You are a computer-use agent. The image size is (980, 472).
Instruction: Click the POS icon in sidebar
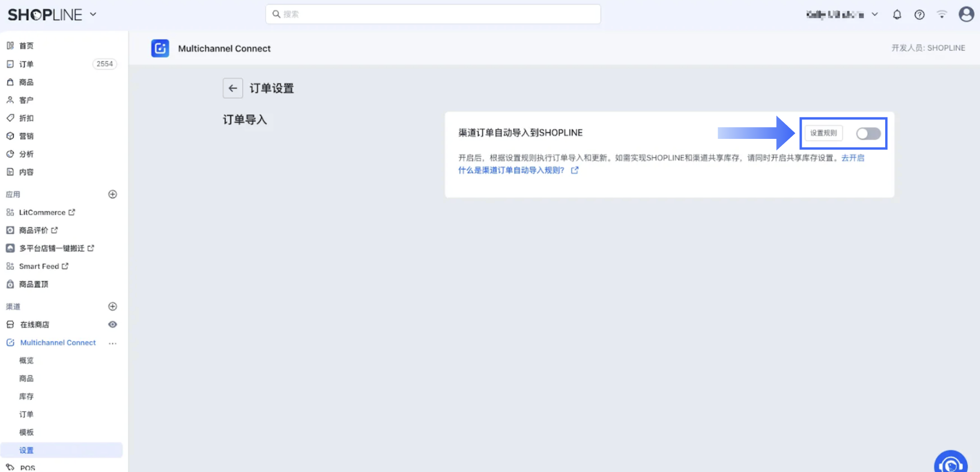pos(10,467)
